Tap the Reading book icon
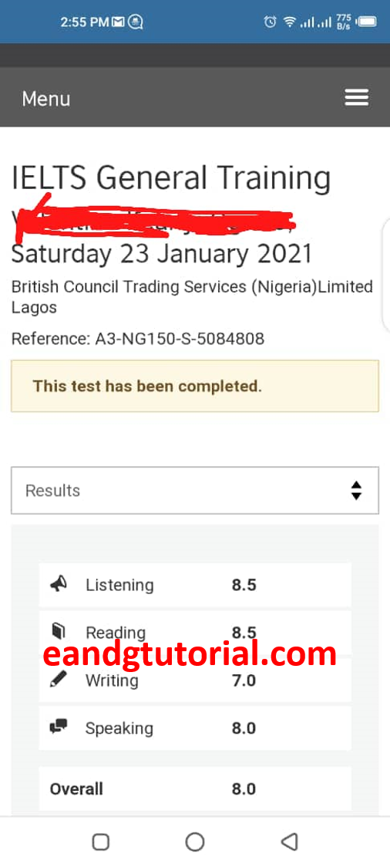Viewport: 390px width, 868px height. coord(58,630)
